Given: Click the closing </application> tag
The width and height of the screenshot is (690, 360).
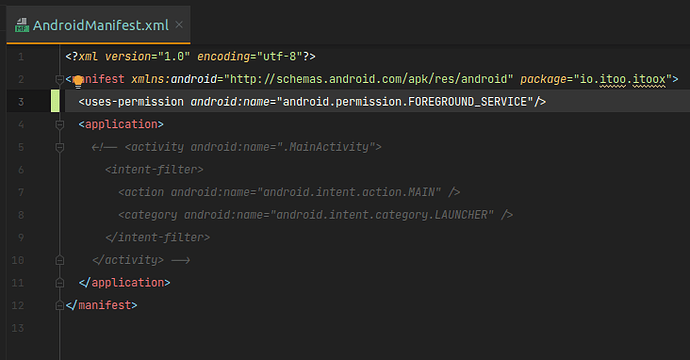Looking at the screenshot, I should coord(125,283).
